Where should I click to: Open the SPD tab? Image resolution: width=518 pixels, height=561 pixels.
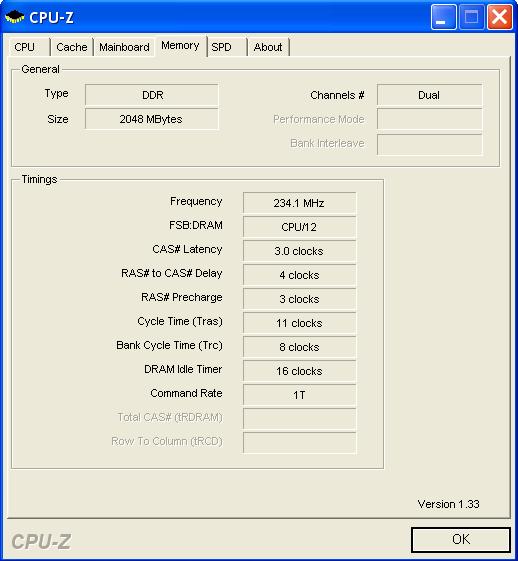(227, 47)
